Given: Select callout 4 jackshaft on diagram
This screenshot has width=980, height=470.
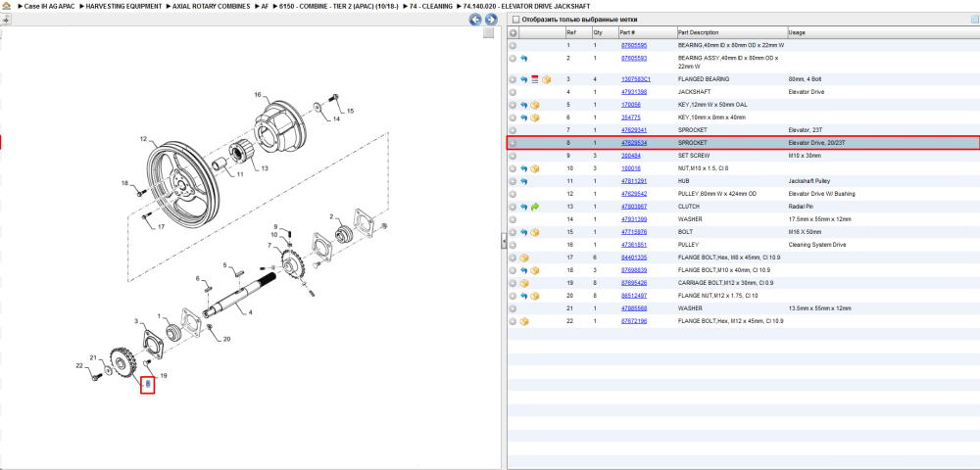Looking at the screenshot, I should (251, 311).
